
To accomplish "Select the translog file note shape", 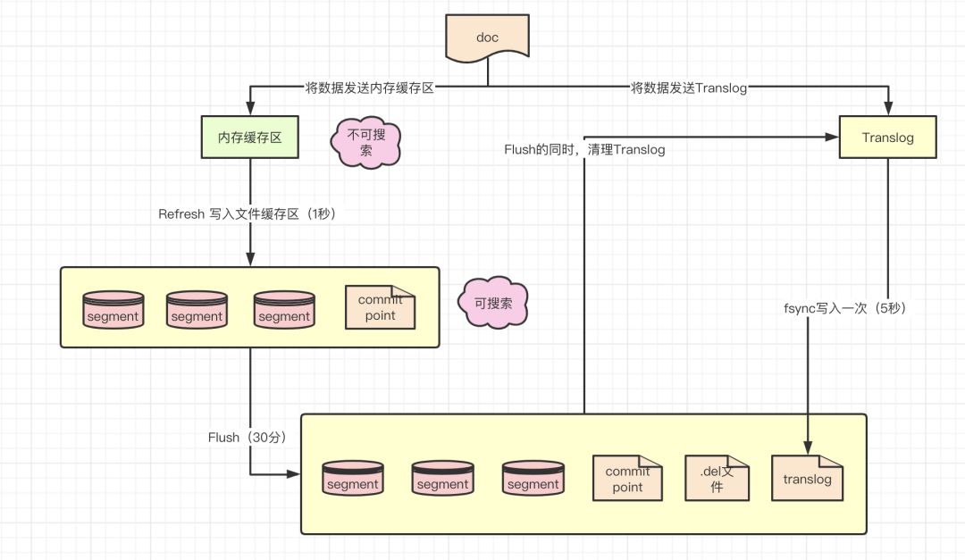I will click(808, 478).
